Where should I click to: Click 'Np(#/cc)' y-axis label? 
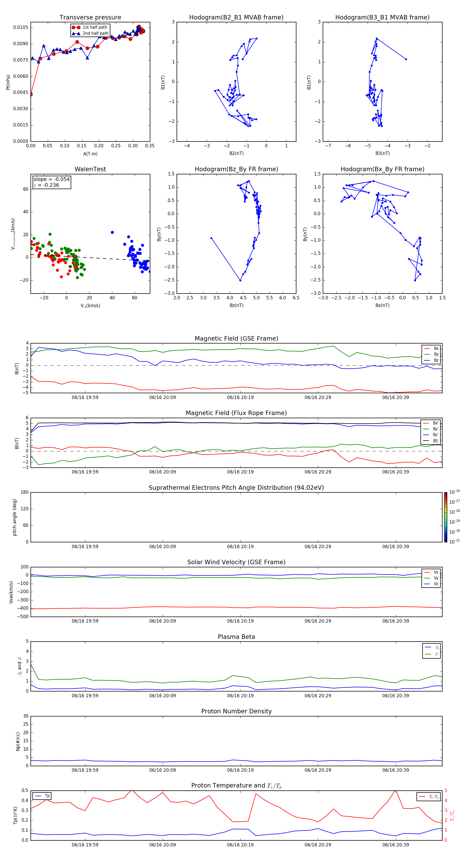pyautogui.click(x=18, y=741)
